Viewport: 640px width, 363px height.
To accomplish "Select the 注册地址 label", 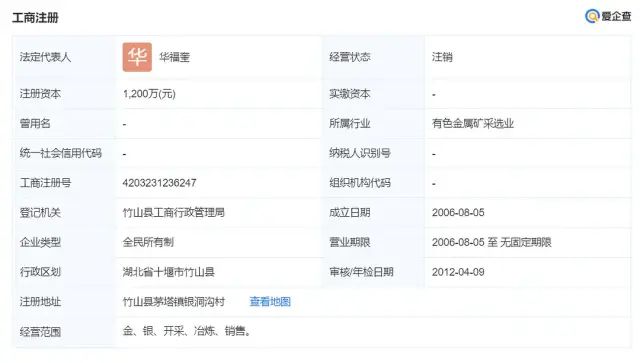I will click(40, 302).
